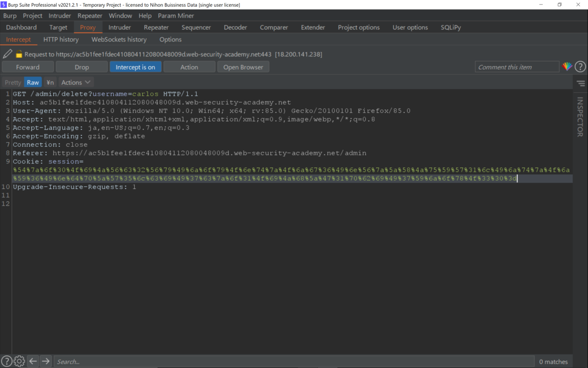Click the Accept-Encoding header line

coord(79,136)
